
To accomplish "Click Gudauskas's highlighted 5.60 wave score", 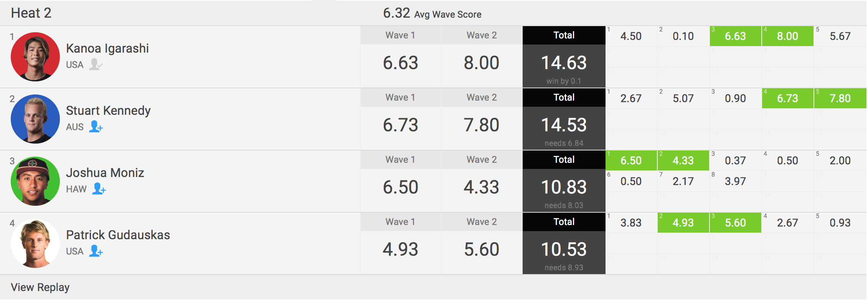I will pos(735,223).
